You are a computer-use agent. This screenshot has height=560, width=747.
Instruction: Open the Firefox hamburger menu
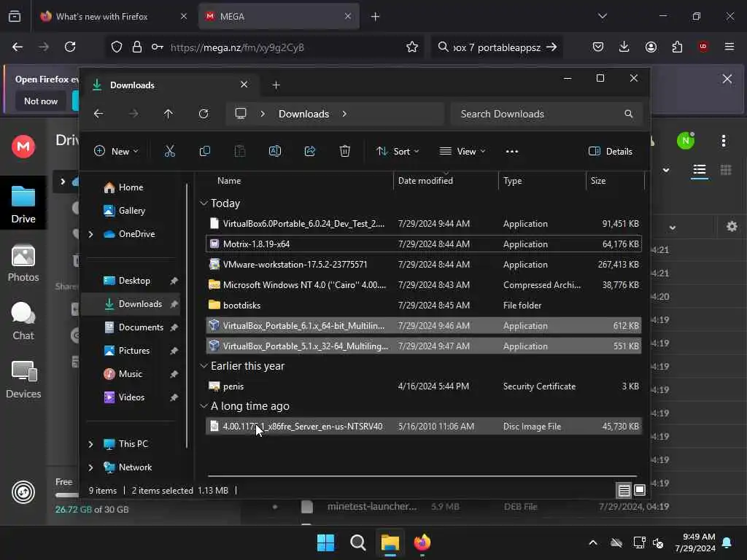coord(729,47)
